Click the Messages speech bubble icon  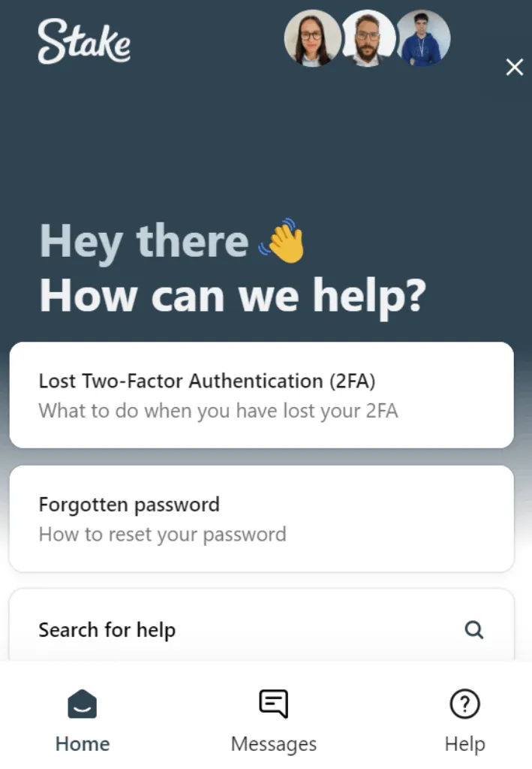tap(273, 704)
